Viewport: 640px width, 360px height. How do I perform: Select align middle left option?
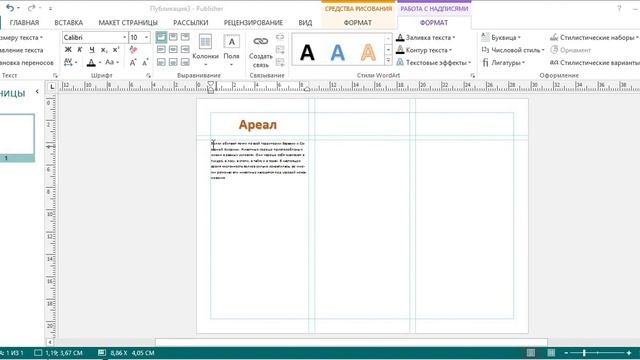161,50
